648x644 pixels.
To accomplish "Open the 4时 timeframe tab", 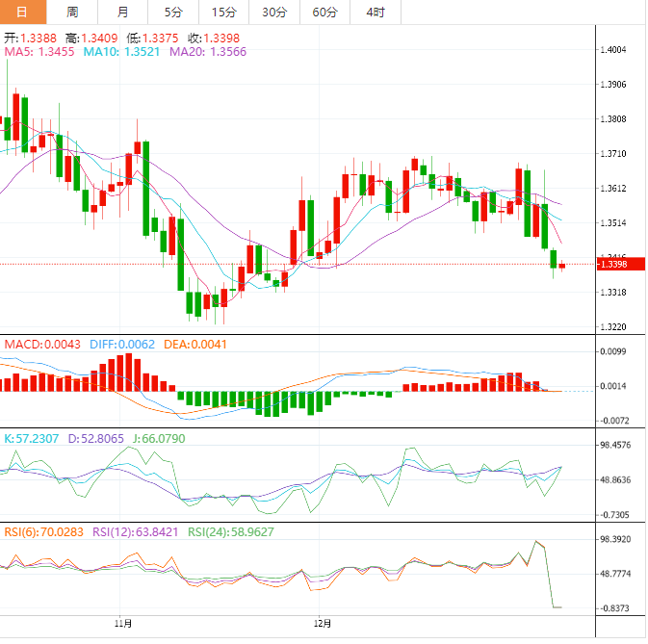I will 376,12.
